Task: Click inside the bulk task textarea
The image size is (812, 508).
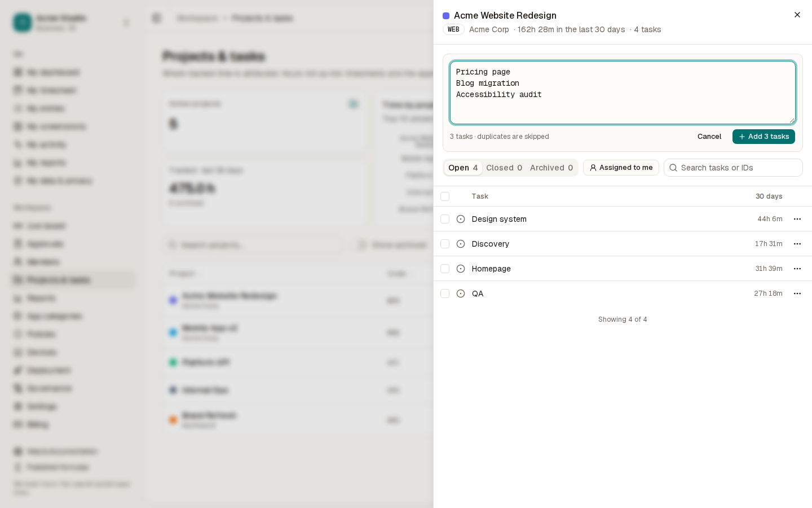Action: pyautogui.click(x=623, y=93)
